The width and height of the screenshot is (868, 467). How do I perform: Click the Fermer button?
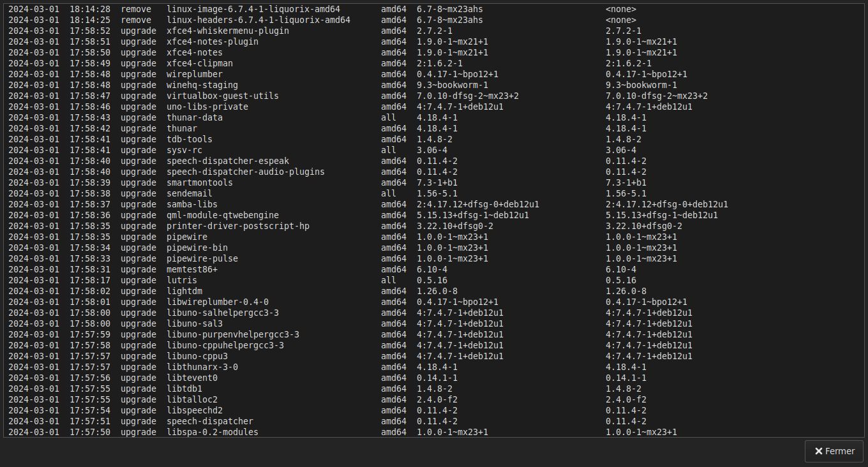[x=834, y=451]
